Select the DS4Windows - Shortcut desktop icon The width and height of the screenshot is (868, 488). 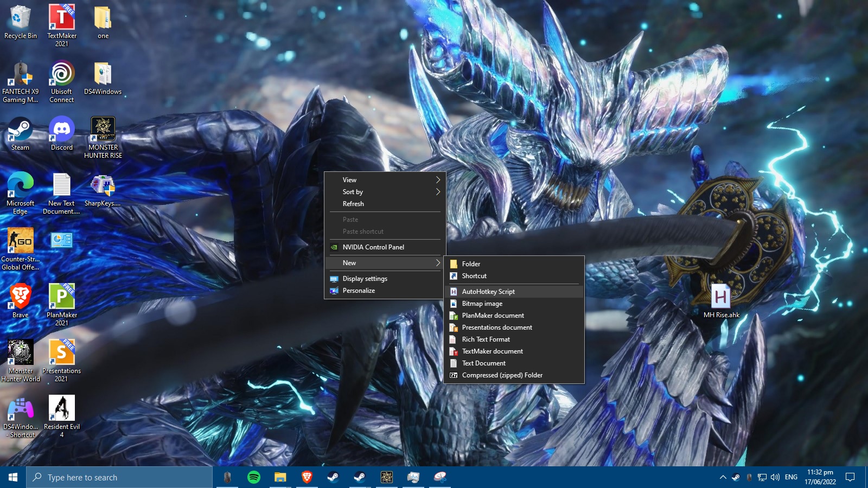tap(21, 417)
